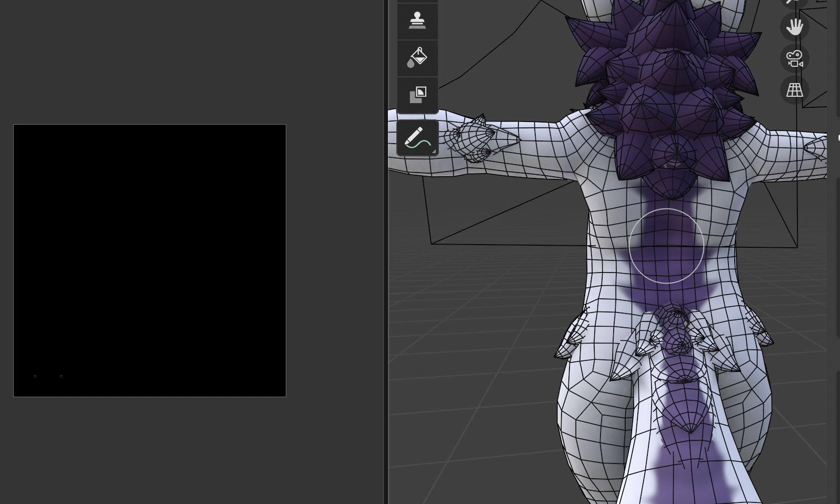Expand Annotate tool's corner triangle options
The width and height of the screenshot is (840, 504).
click(x=434, y=152)
